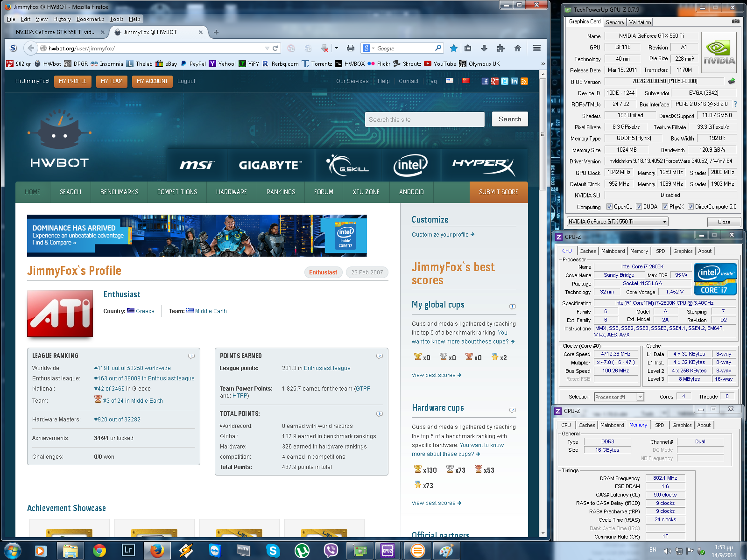The width and height of the screenshot is (747, 560).
Task: Click Close button in GPU-Z
Action: click(x=724, y=222)
